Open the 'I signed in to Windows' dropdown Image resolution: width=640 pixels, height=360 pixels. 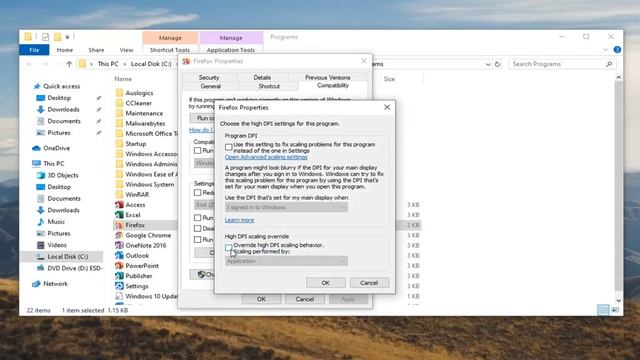coord(286,208)
